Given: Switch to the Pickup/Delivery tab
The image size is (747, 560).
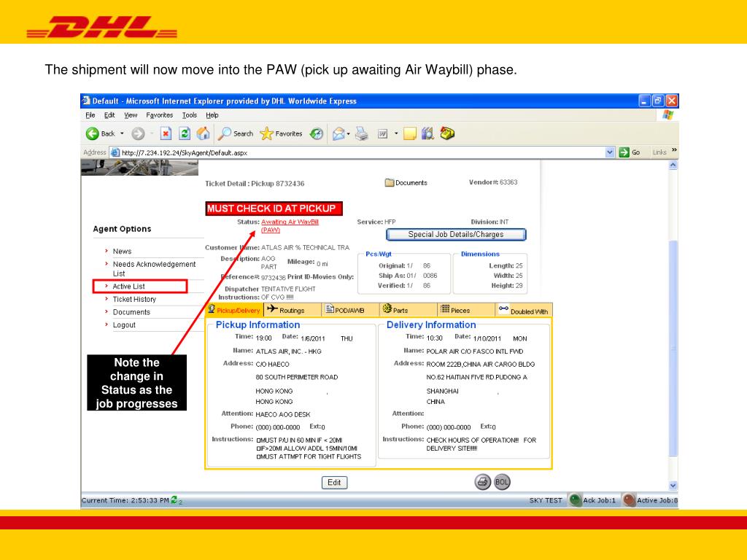Looking at the screenshot, I should (234, 310).
